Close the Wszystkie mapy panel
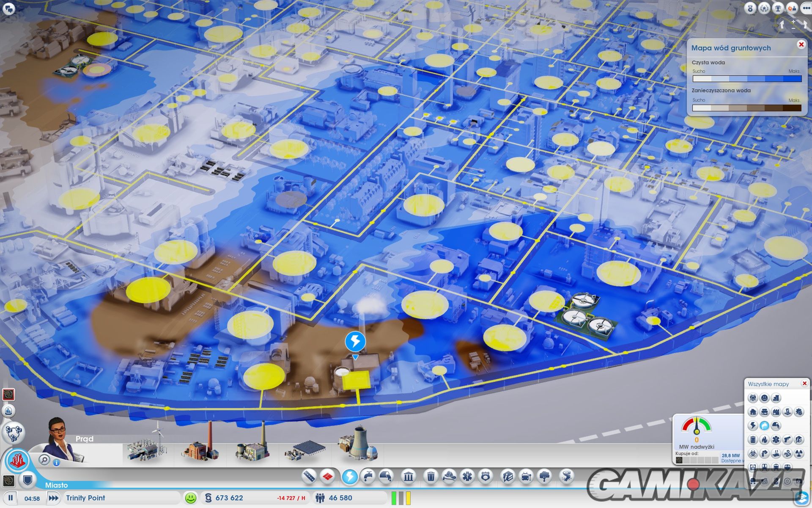The image size is (812, 508). 804,384
